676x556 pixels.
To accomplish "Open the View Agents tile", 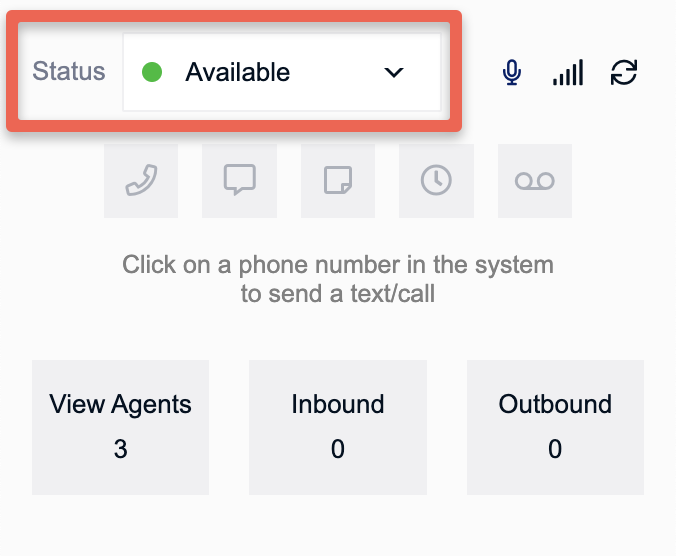I will tap(120, 427).
